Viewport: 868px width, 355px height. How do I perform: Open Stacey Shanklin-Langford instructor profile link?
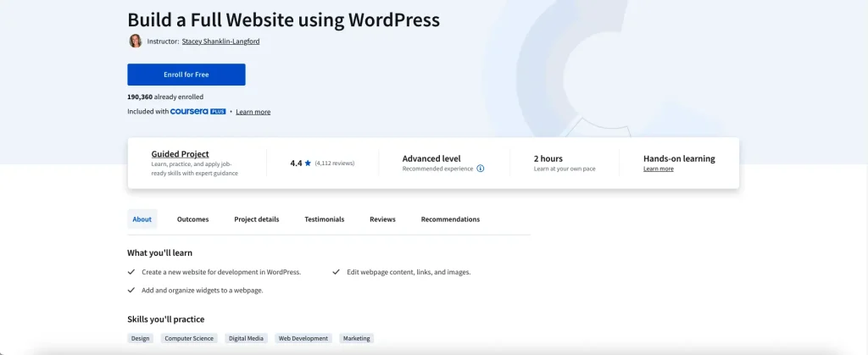tap(221, 42)
